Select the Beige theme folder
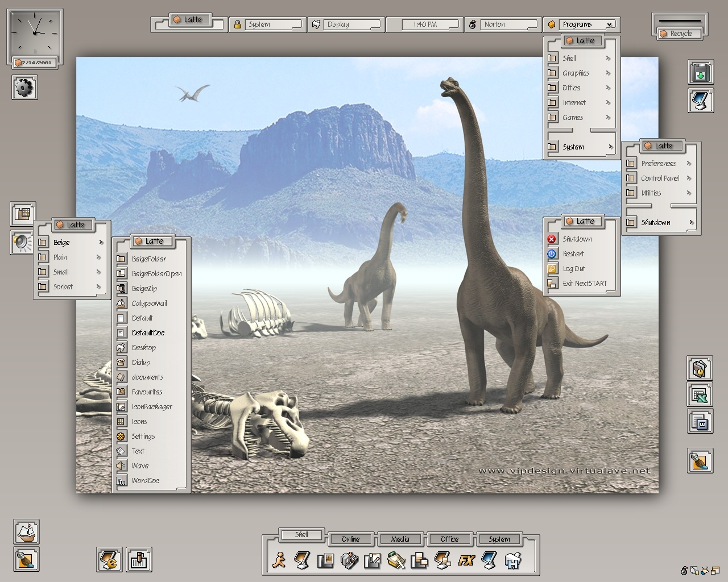 click(72, 242)
